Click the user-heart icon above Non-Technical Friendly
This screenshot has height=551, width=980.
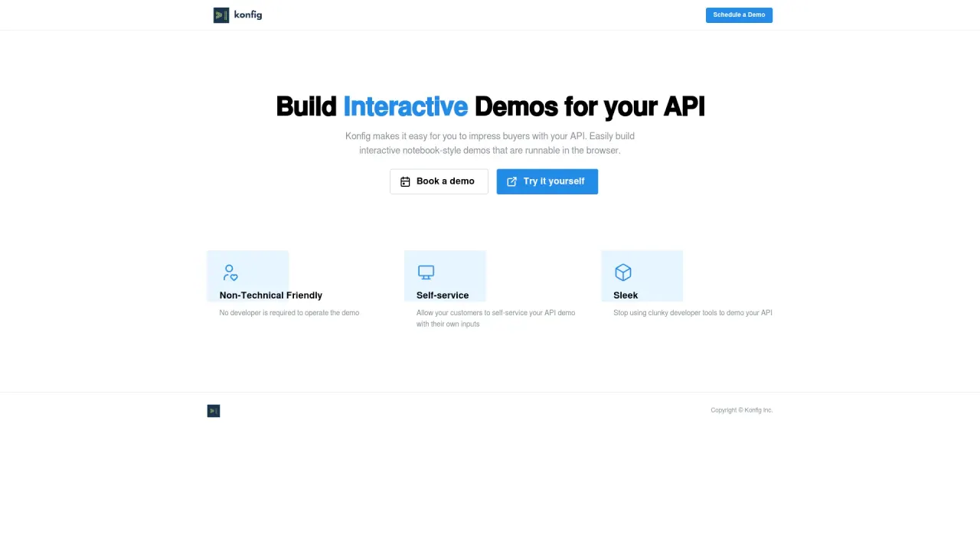(x=230, y=272)
